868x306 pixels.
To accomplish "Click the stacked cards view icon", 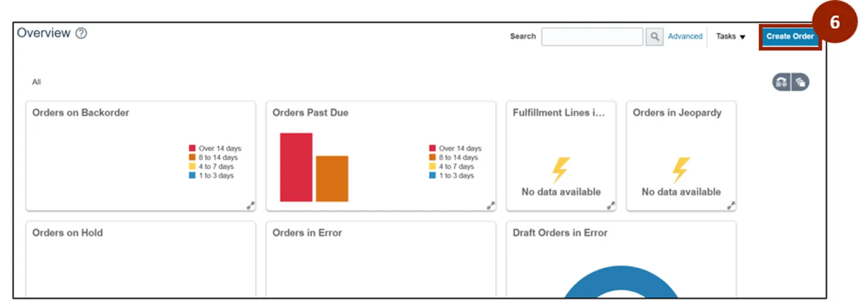I will [800, 83].
